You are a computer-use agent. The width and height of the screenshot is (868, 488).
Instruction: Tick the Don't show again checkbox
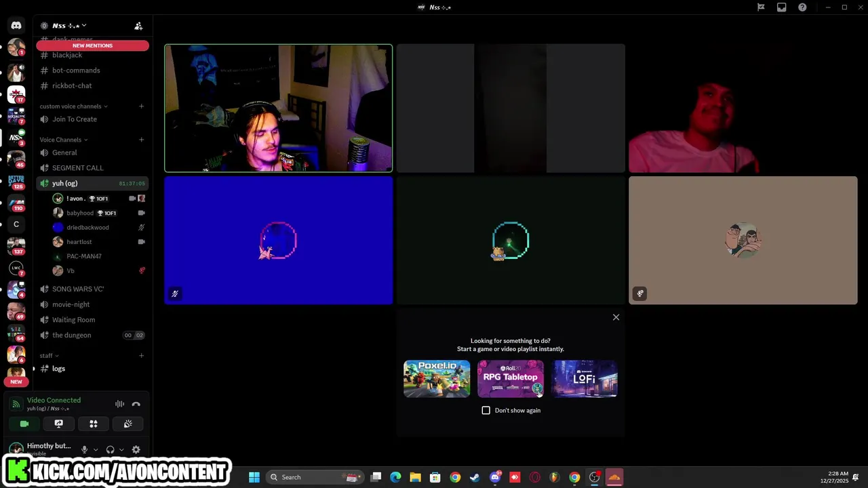486,410
